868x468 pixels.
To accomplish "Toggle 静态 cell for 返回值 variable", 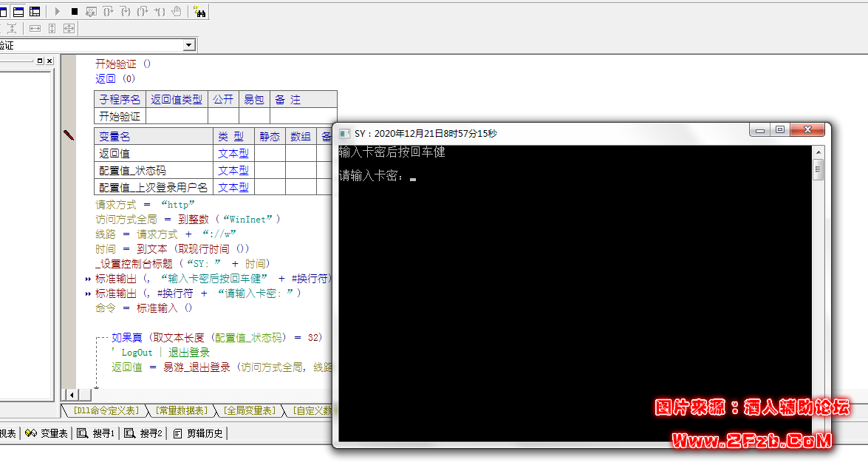I will (x=270, y=154).
